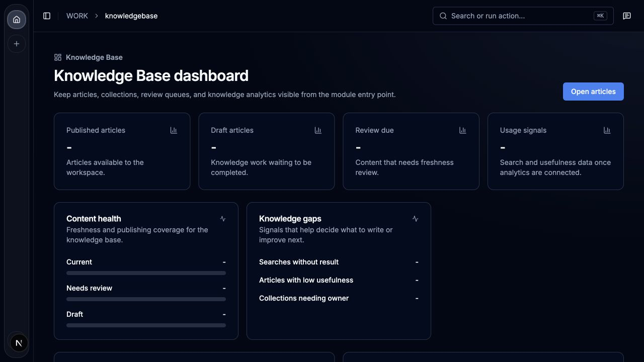Viewport: 644px width, 362px height.
Task: Click the Collections needing owner row
Action: (339, 298)
